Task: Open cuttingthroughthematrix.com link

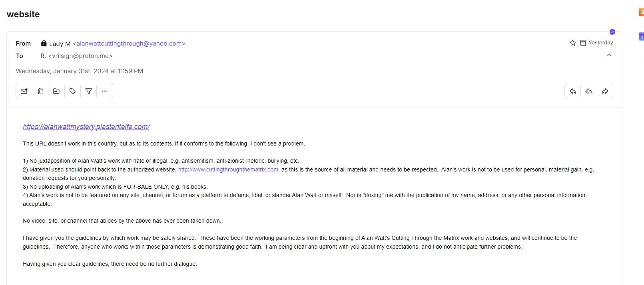Action: [x=229, y=169]
